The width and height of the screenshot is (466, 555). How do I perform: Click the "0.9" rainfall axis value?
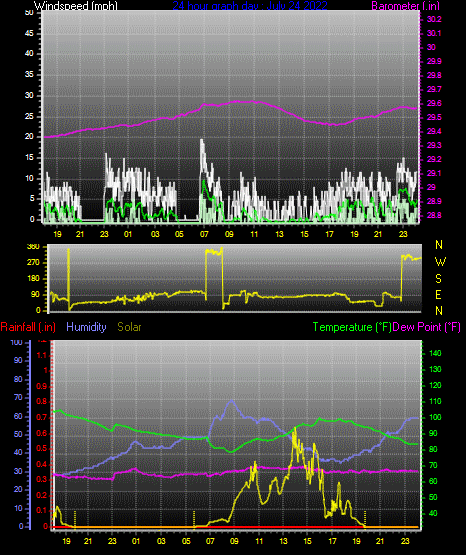point(42,386)
